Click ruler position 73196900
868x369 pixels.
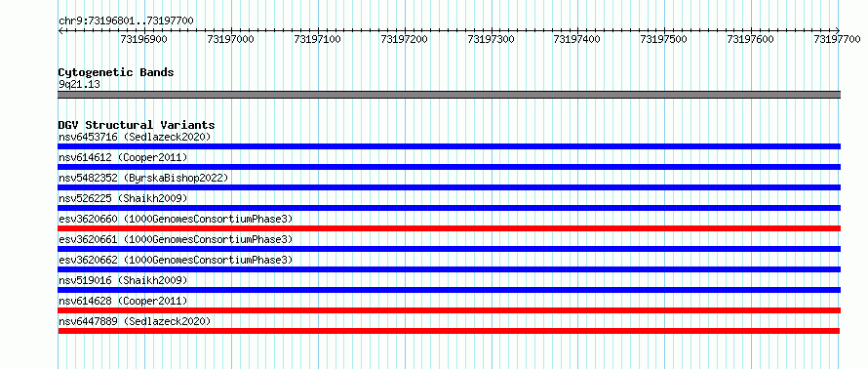click(x=143, y=39)
